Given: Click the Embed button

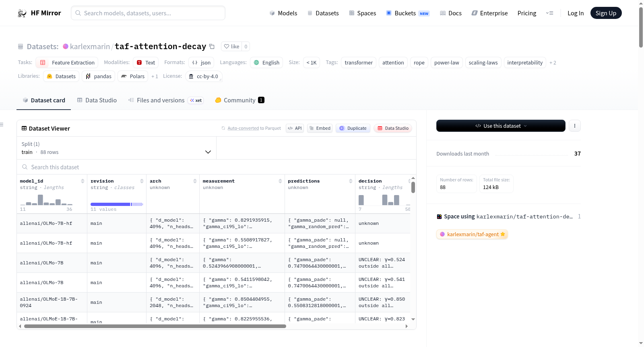Looking at the screenshot, I should click(320, 128).
